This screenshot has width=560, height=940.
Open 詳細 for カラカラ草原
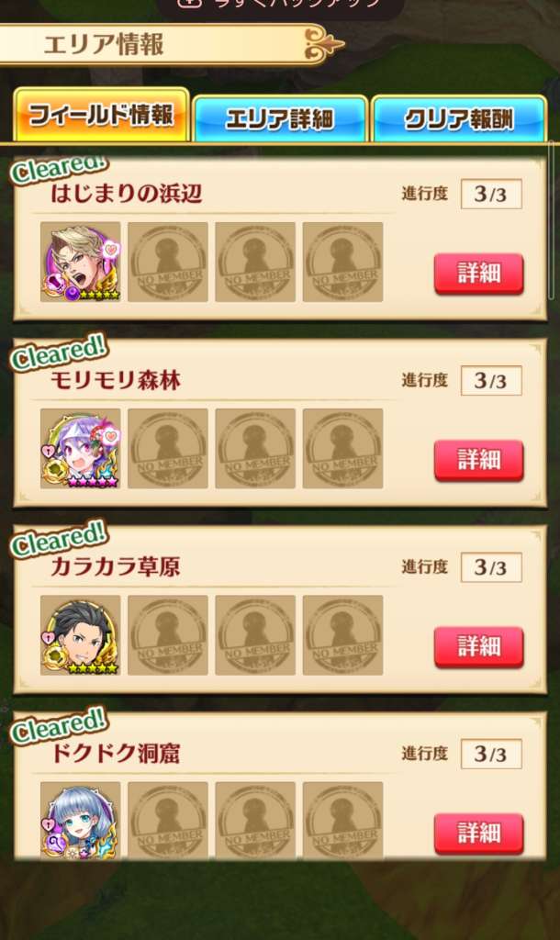(x=478, y=646)
